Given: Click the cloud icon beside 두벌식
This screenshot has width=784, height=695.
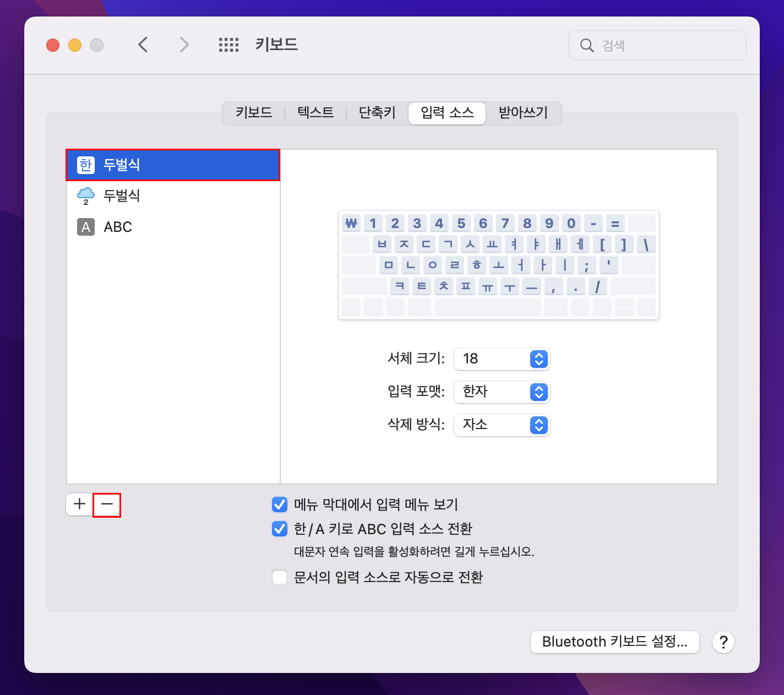Looking at the screenshot, I should pos(86,196).
